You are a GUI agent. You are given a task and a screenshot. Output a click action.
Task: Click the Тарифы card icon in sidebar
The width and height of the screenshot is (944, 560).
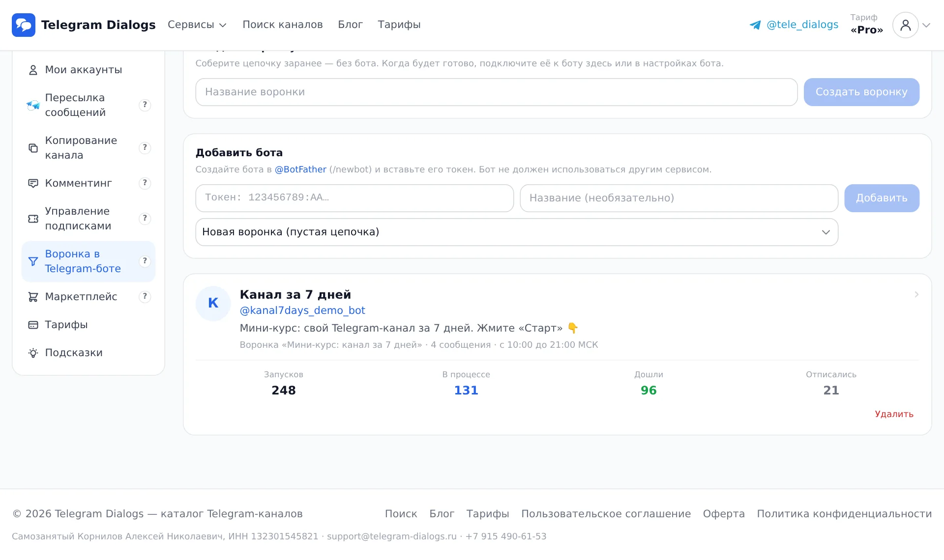33,325
